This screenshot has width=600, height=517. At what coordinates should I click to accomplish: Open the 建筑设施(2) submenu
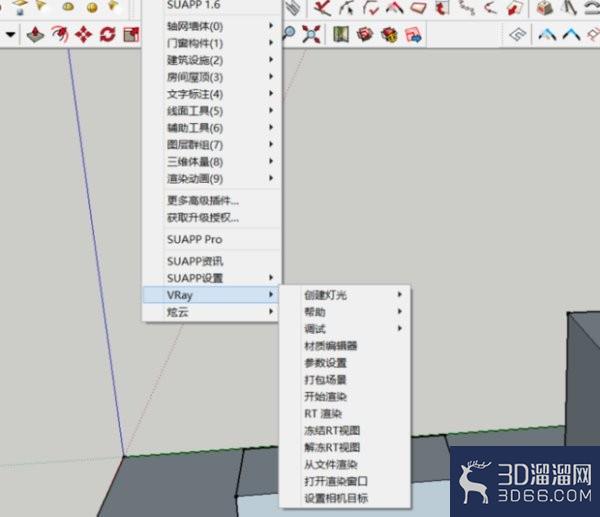[212, 60]
